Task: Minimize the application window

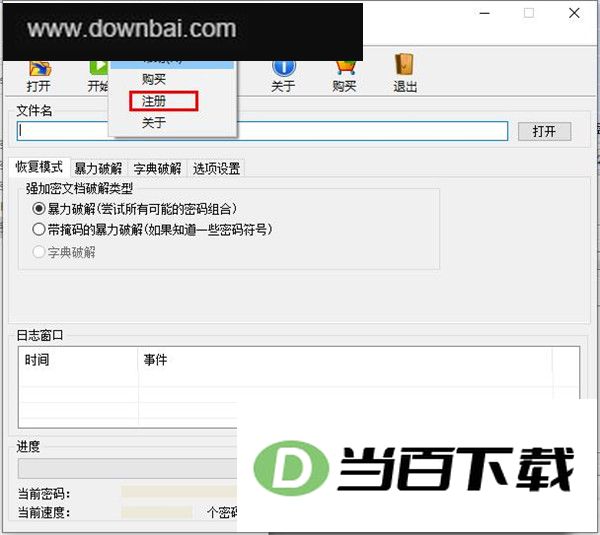Action: (x=484, y=13)
